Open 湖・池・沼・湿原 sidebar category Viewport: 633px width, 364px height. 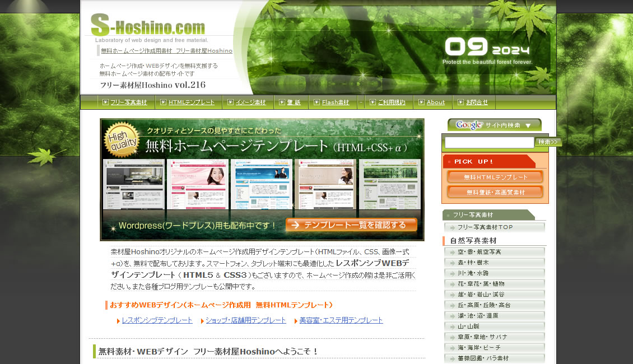coord(495,316)
